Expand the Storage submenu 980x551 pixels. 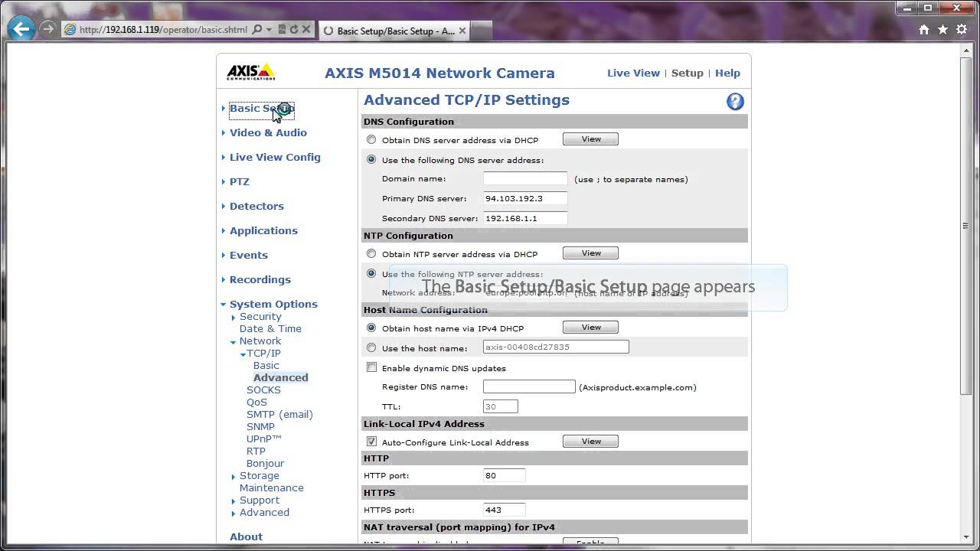(x=260, y=475)
